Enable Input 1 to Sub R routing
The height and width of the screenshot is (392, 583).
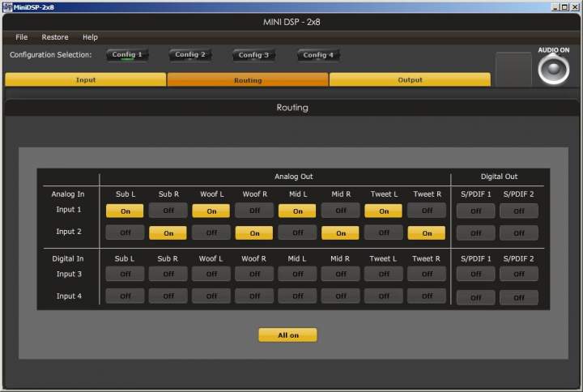(168, 211)
